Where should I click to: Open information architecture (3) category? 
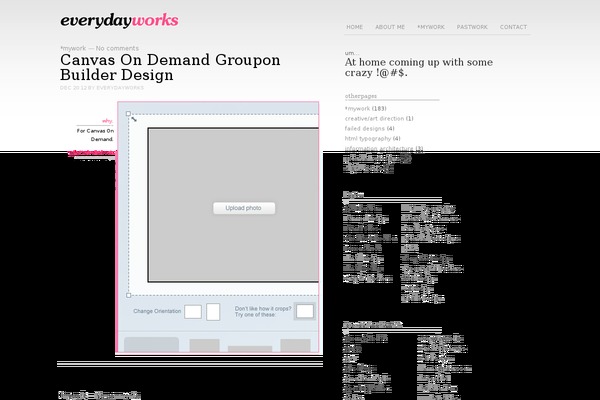(x=384, y=149)
